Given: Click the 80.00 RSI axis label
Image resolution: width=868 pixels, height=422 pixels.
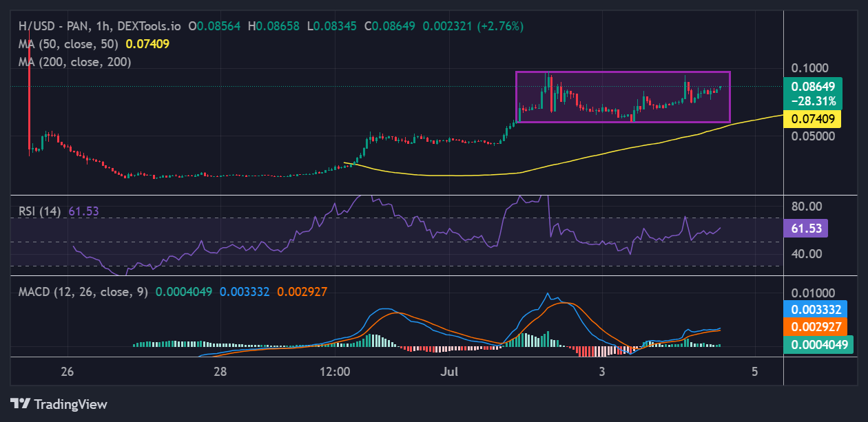Looking at the screenshot, I should tap(807, 206).
